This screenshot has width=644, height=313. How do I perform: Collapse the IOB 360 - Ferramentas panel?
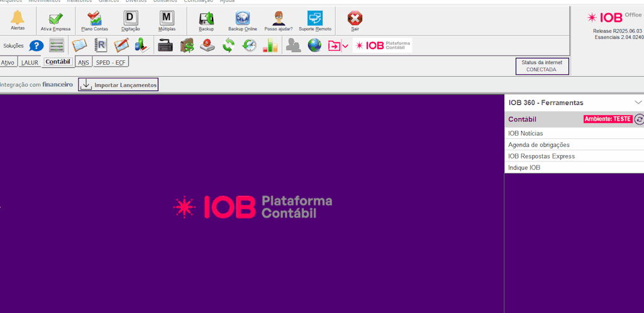click(x=638, y=102)
